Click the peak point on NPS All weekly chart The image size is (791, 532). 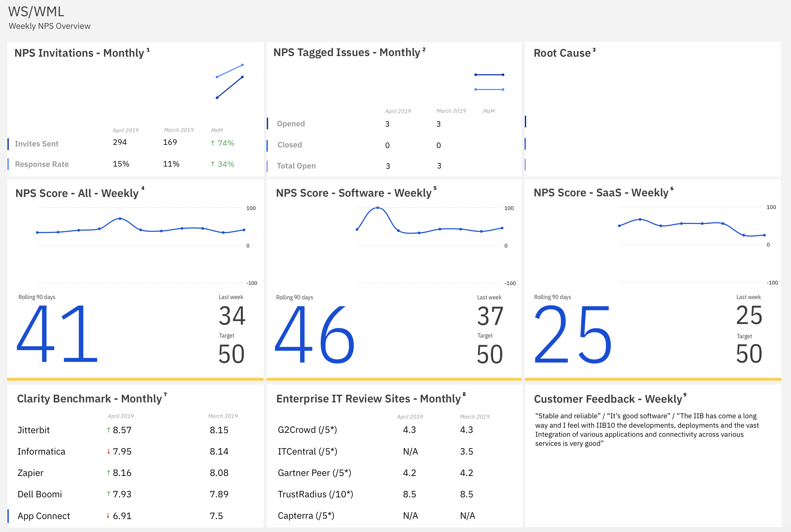coord(120,219)
